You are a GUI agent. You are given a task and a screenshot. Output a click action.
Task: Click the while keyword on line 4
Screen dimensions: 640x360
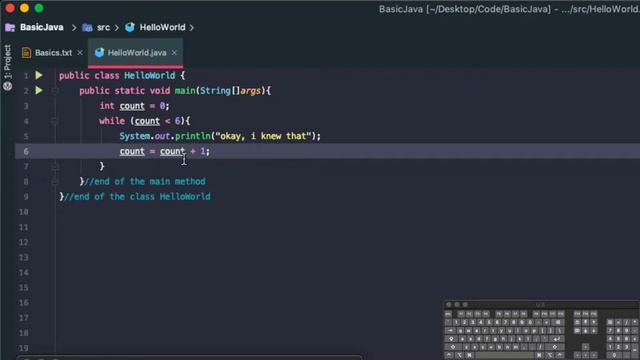pyautogui.click(x=112, y=121)
